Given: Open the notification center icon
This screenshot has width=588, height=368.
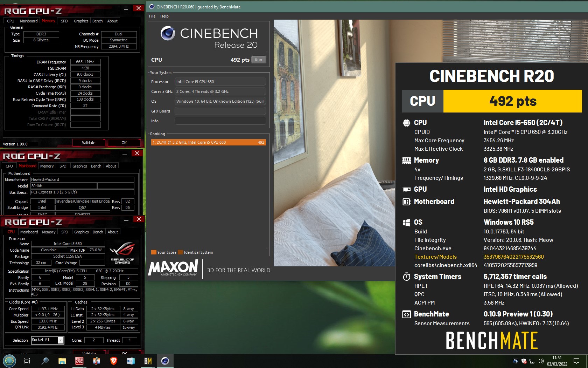Looking at the screenshot, I should (576, 361).
